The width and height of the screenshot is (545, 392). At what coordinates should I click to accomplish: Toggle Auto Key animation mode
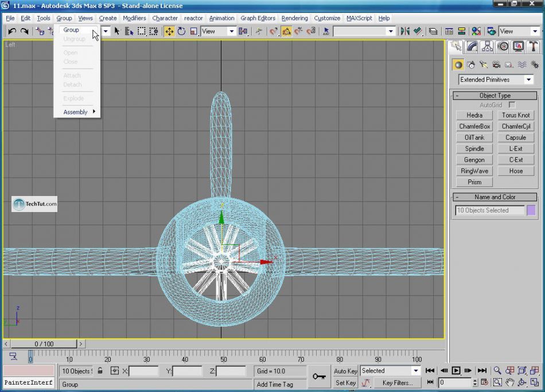point(345,371)
